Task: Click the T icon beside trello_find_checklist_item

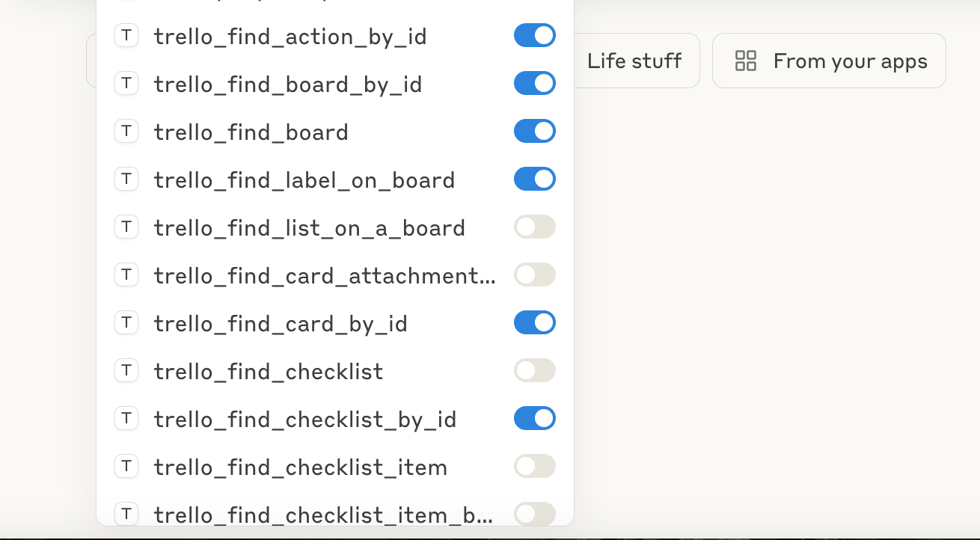Action: click(x=126, y=466)
